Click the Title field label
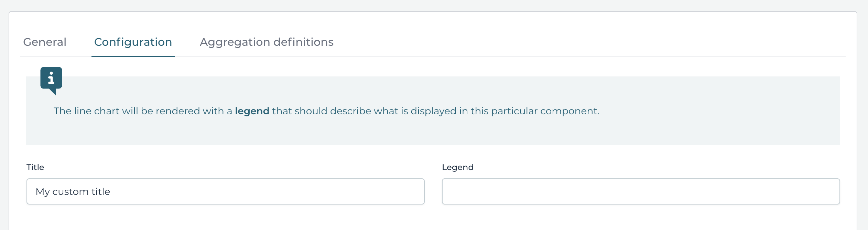This screenshot has width=868, height=230. pyautogui.click(x=35, y=167)
